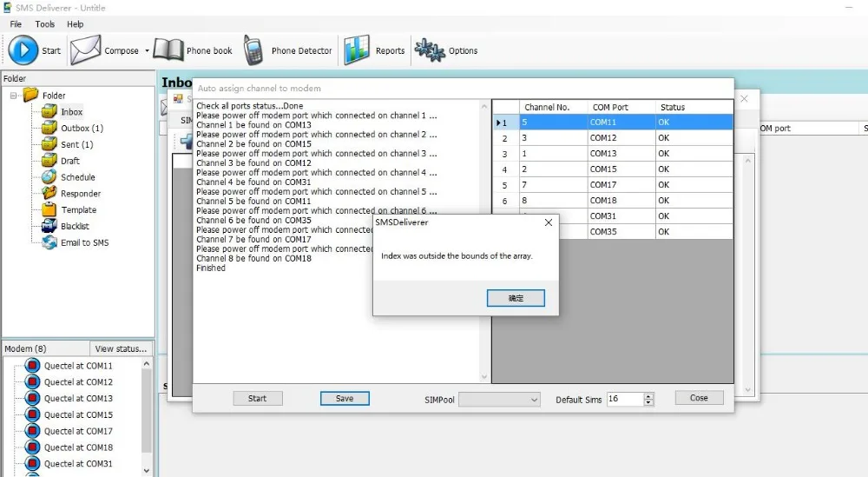Screen dimensions: 868x477
Task: Open the Schedule folder icon
Action: pyautogui.click(x=49, y=177)
